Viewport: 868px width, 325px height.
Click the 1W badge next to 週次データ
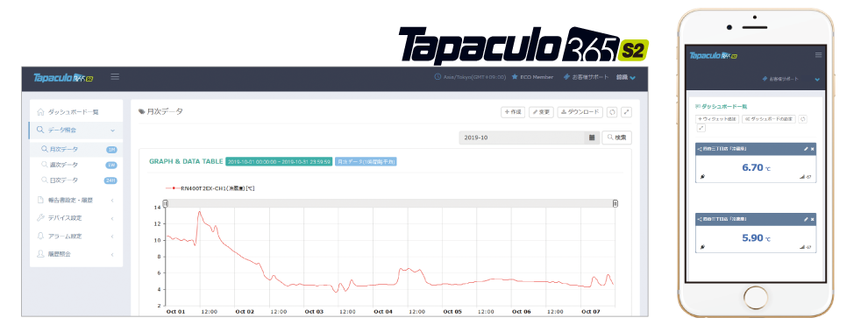pyautogui.click(x=111, y=165)
